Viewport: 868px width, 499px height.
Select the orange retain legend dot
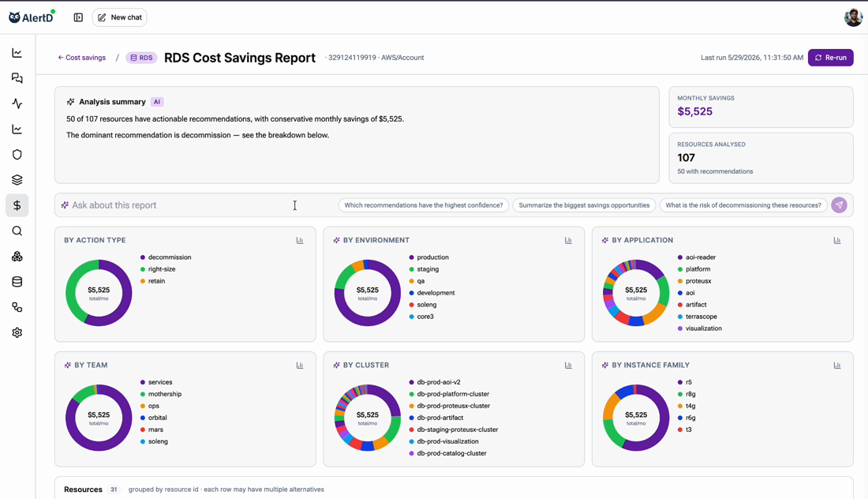(x=143, y=281)
